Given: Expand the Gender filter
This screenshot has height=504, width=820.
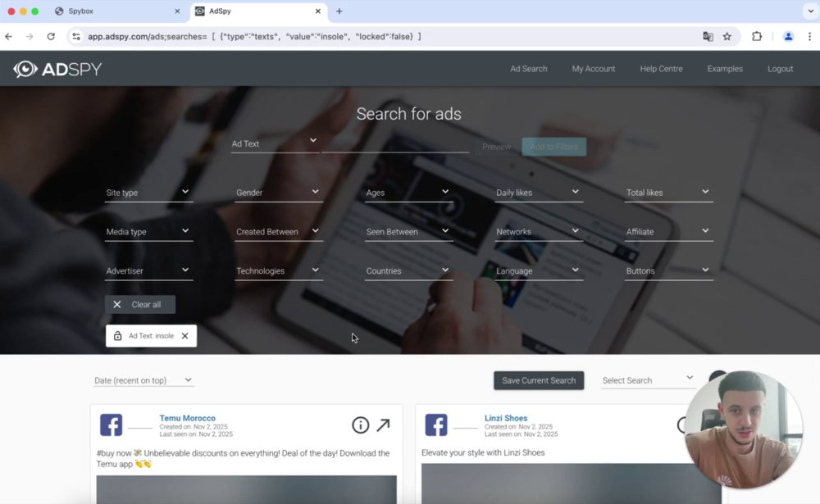Looking at the screenshot, I should point(279,193).
